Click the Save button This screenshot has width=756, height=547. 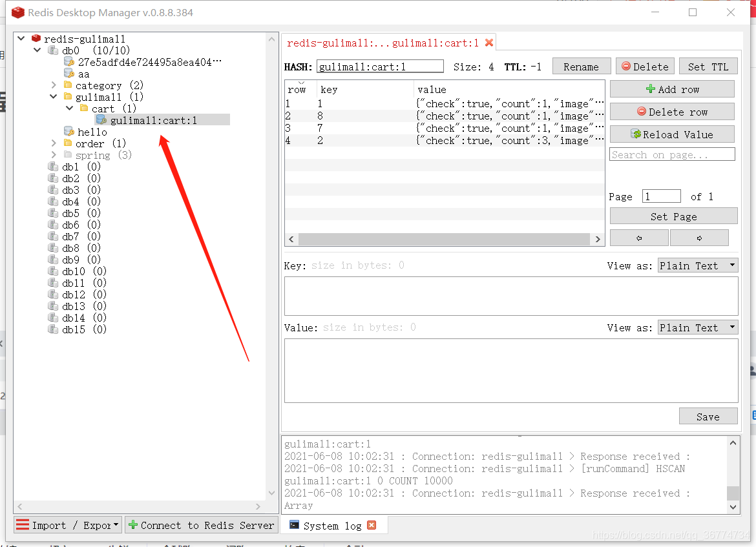coord(708,417)
